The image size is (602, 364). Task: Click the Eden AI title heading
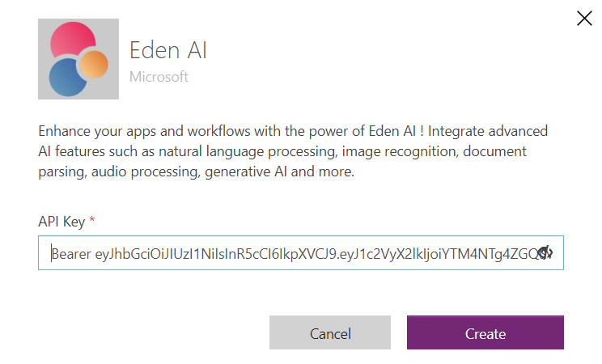coord(168,50)
